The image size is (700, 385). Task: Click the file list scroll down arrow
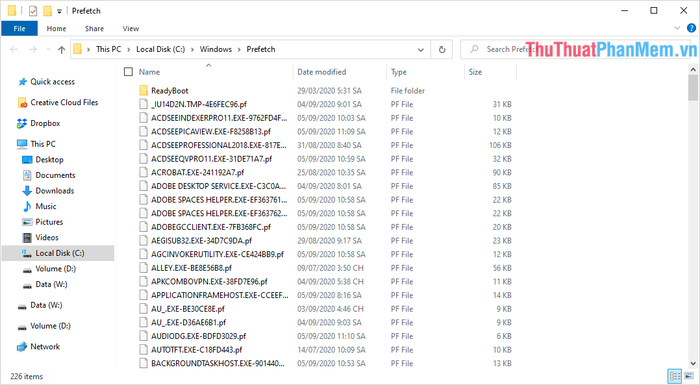coord(692,364)
